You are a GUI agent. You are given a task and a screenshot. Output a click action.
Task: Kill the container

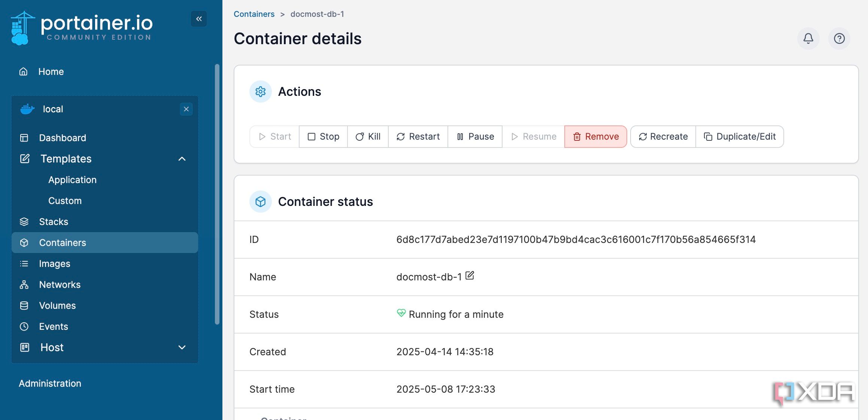click(x=368, y=137)
